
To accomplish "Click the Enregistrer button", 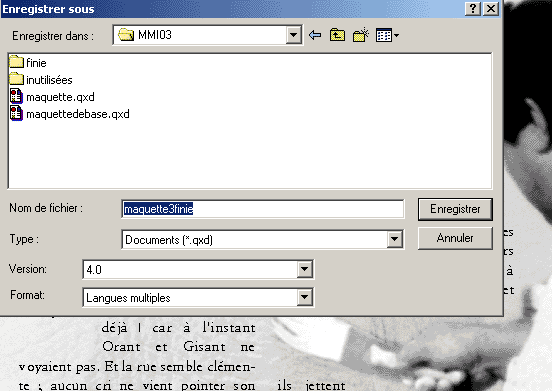I will pyautogui.click(x=455, y=209).
